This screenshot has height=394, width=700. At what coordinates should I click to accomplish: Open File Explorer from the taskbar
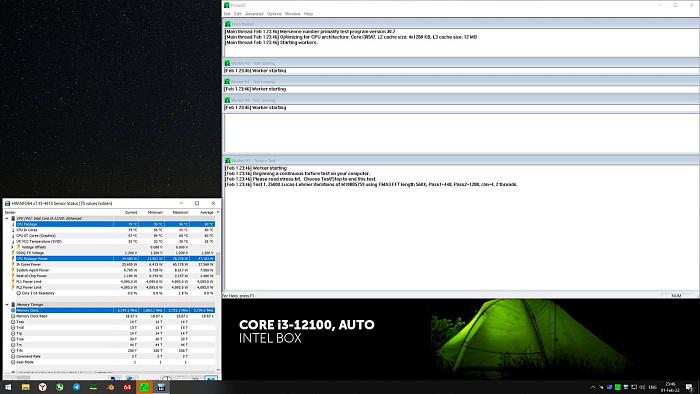25,387
